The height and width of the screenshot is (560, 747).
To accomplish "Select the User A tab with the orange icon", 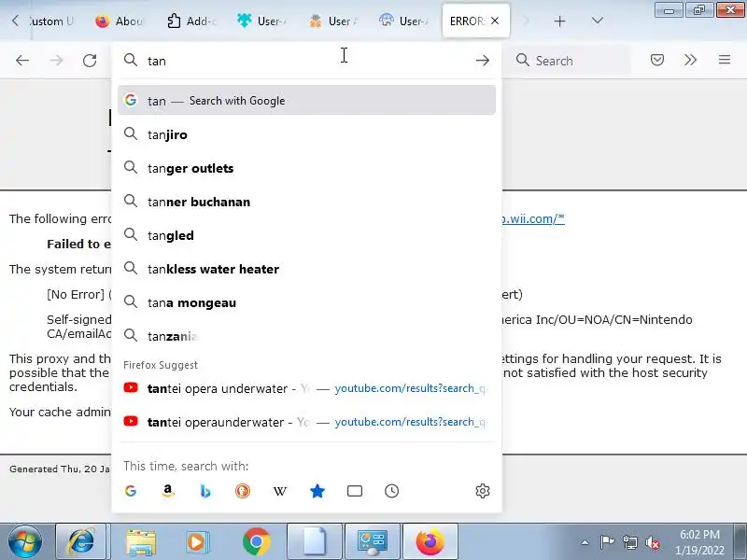I will [333, 21].
